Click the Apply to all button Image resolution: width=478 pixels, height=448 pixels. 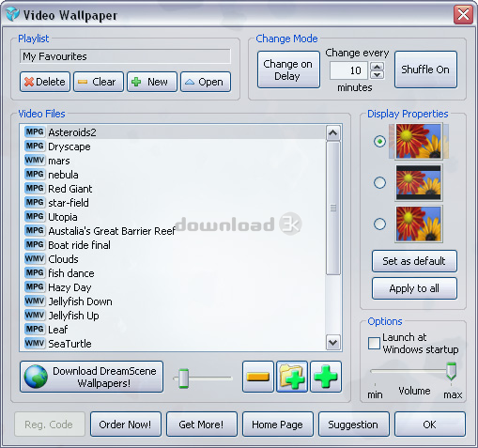414,288
